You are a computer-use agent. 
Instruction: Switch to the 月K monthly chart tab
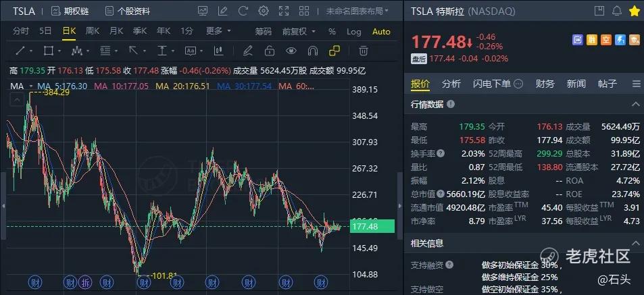click(x=116, y=31)
